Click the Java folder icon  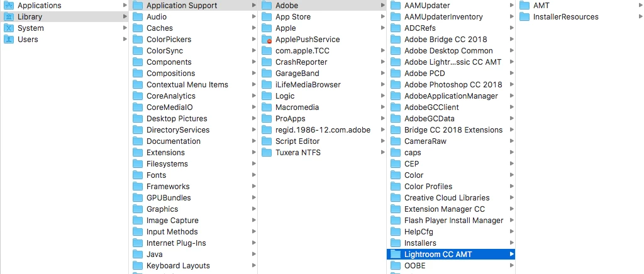(x=138, y=255)
